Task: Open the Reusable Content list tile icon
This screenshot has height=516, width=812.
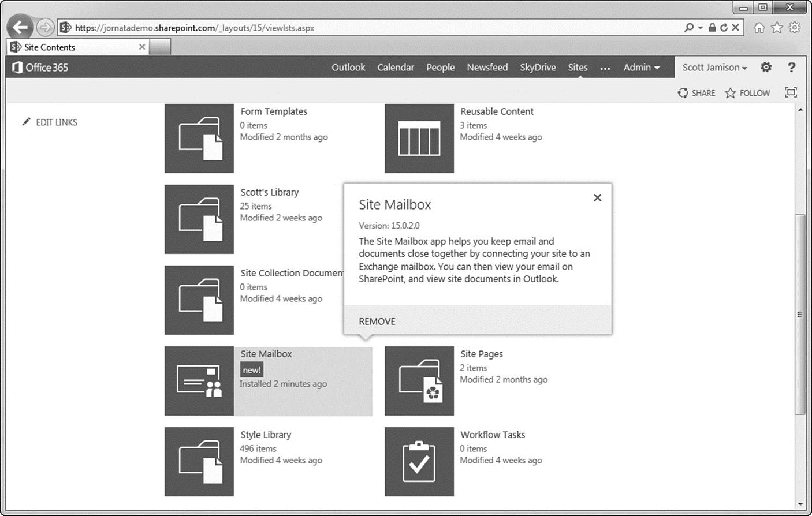Action: (x=419, y=139)
